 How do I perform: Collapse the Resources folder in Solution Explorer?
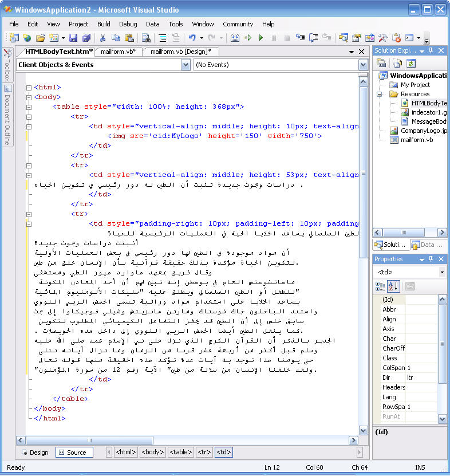pos(380,94)
